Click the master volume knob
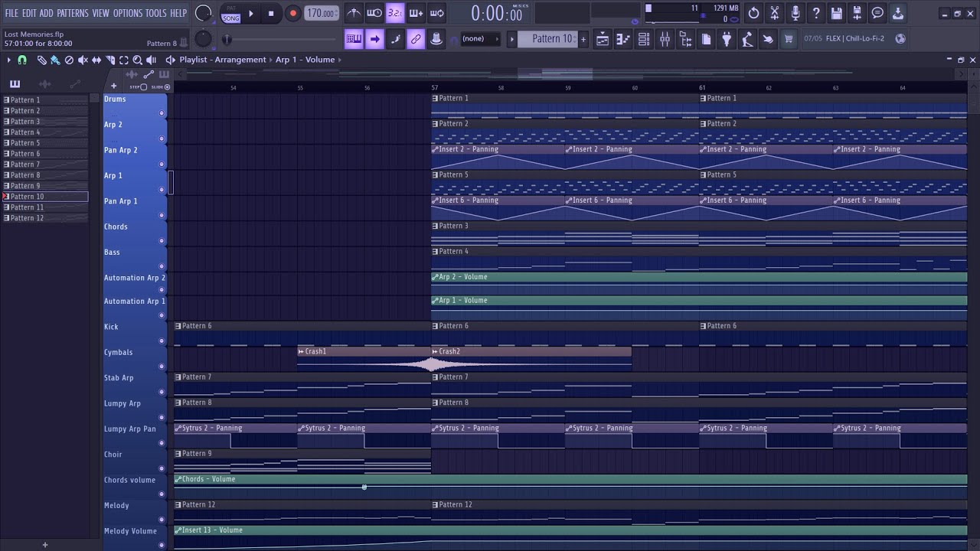This screenshot has width=980, height=551. tap(203, 13)
